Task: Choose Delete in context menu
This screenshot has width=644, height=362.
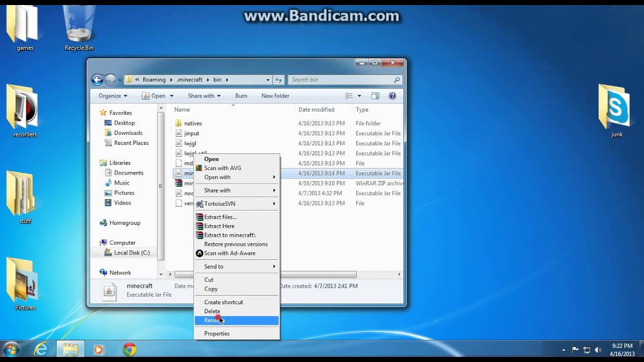Action: click(236, 311)
